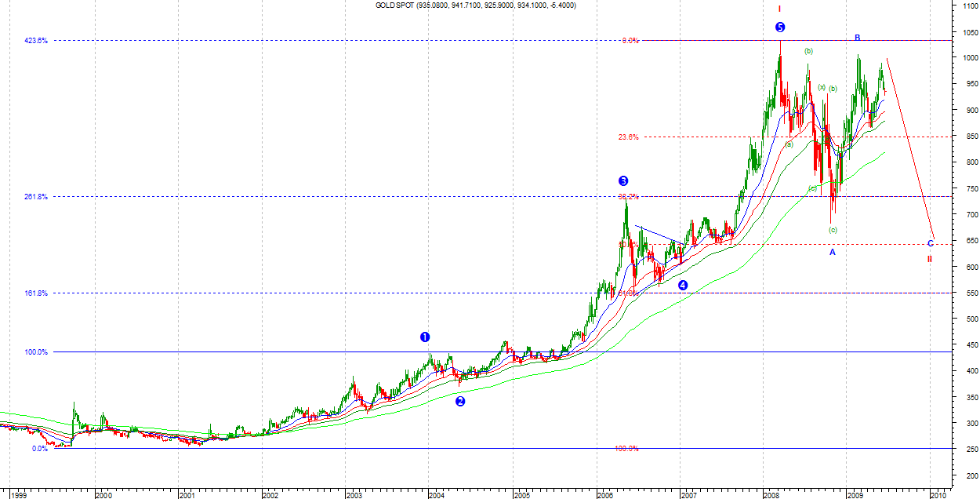The height and width of the screenshot is (499, 980).
Task: Select the red wave I label at top
Action: pyautogui.click(x=779, y=9)
